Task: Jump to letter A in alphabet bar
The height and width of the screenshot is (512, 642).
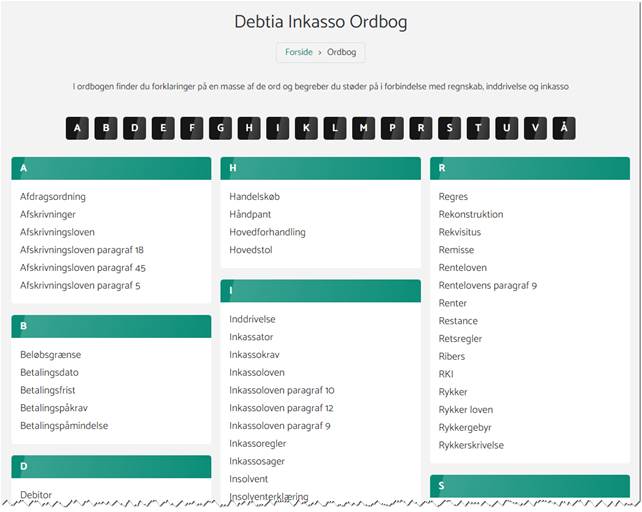Action: [x=78, y=128]
